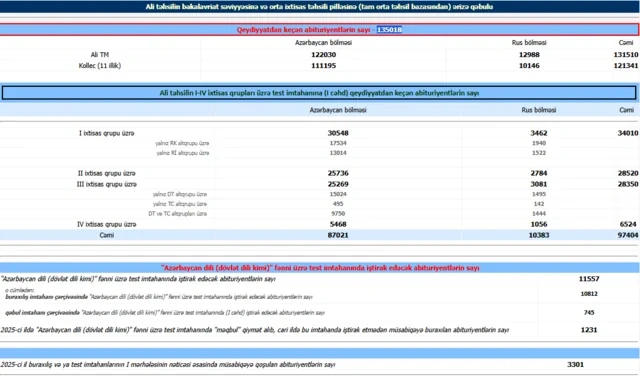
Task: Click the 'Ali TM' row label
Action: (x=100, y=54)
